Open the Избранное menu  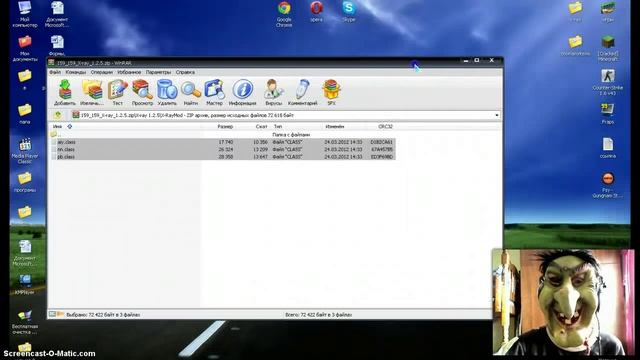tap(129, 72)
